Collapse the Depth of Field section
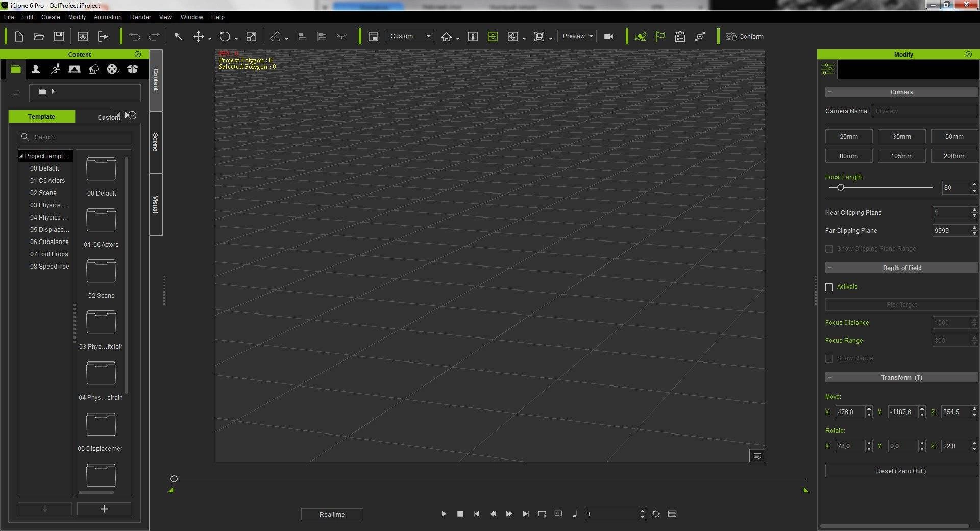 [x=830, y=268]
